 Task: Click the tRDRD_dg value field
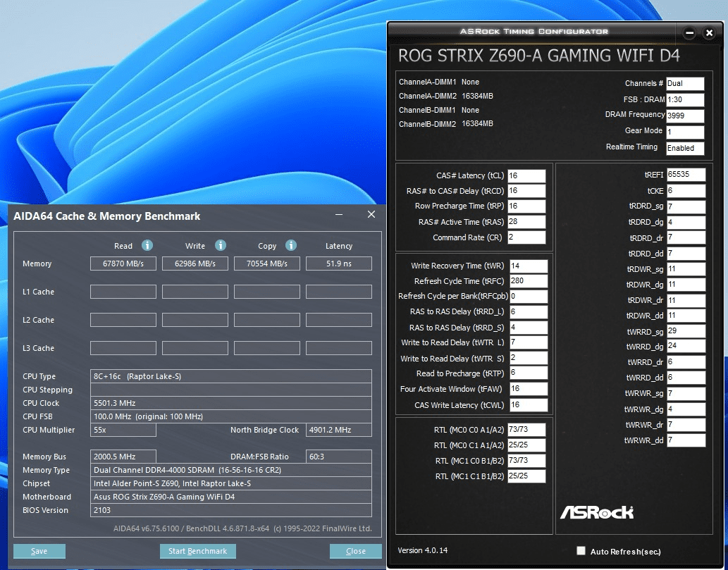coord(686,223)
